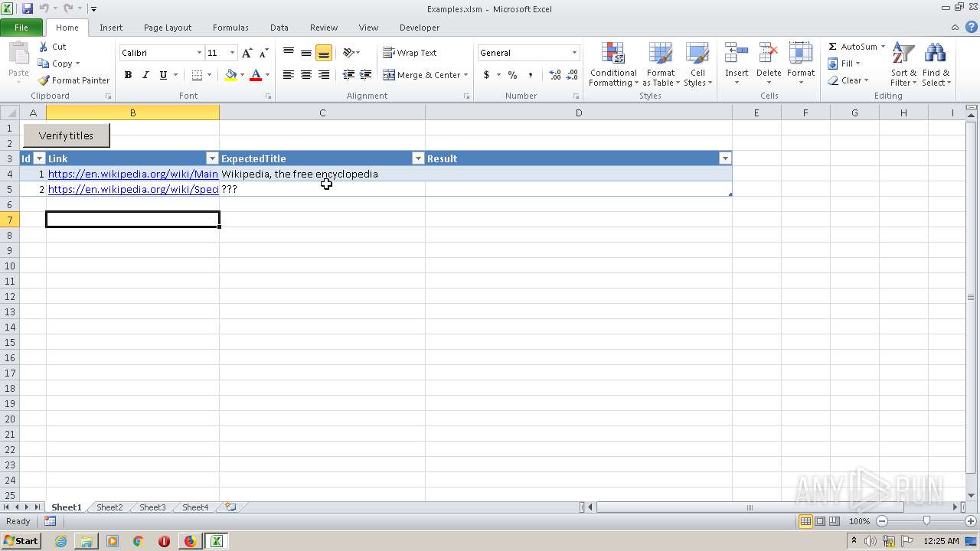Image resolution: width=980 pixels, height=551 pixels.
Task: Open Cell Styles gallery
Action: (x=697, y=64)
